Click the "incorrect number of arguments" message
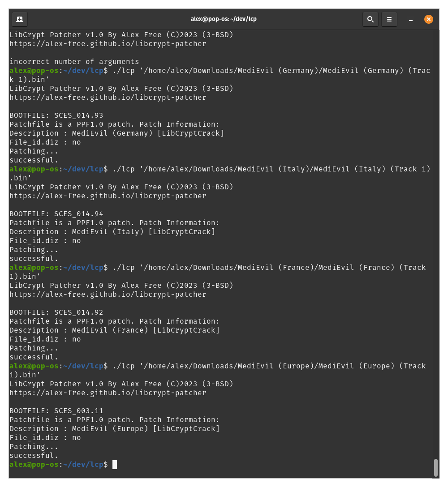This screenshot has width=448, height=487. pos(74,62)
